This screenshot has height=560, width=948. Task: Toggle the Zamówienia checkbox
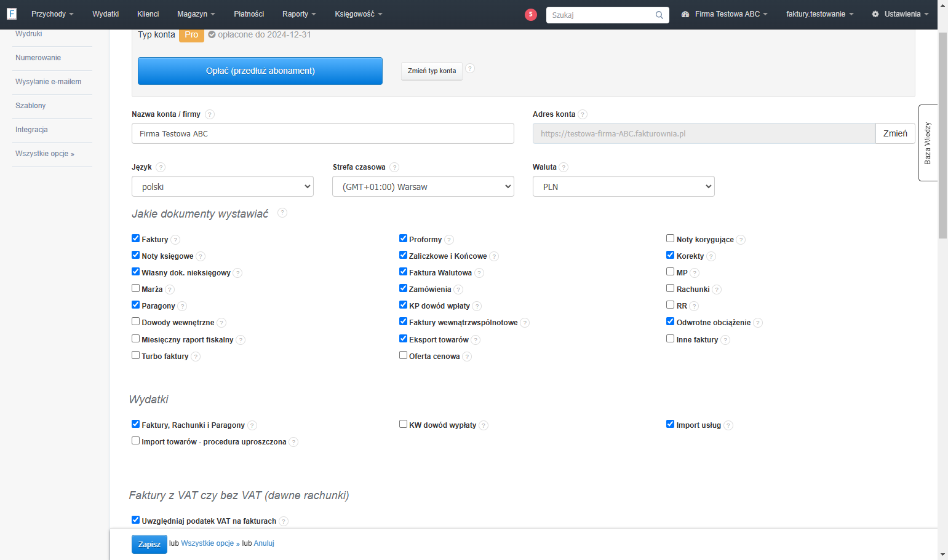[x=403, y=288]
